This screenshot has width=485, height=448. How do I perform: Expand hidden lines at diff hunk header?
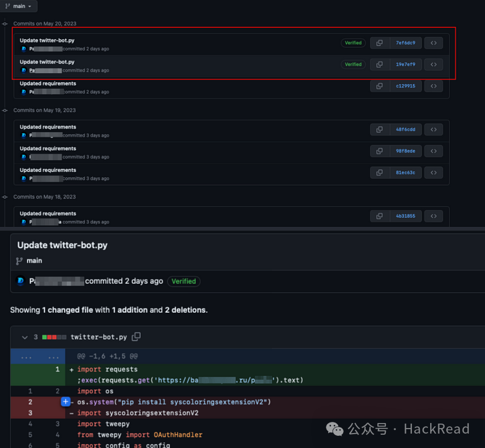[38, 357]
